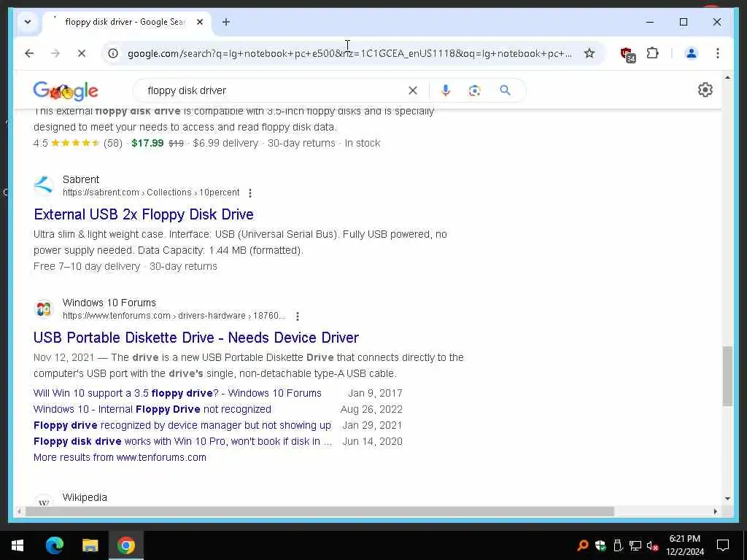
Task: Stop loading the page
Action: tap(82, 53)
